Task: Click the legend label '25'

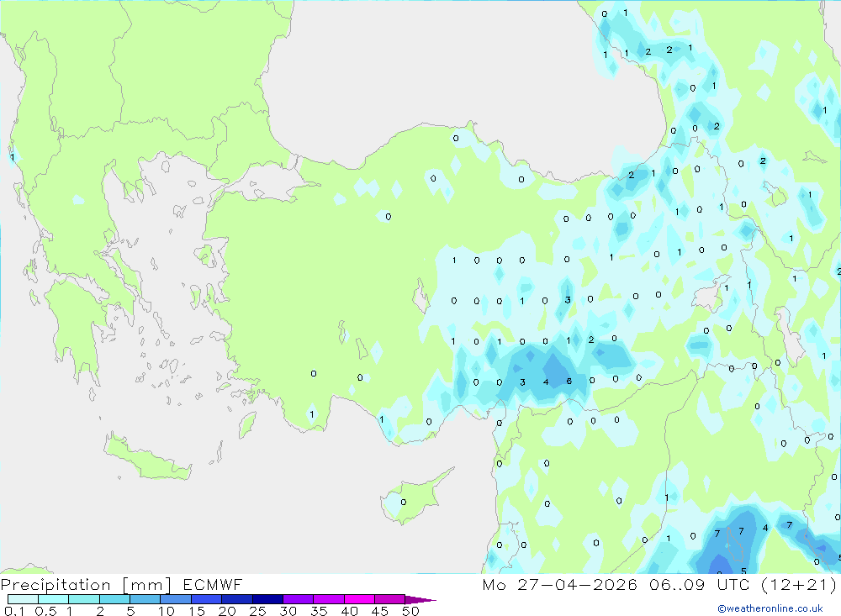Action: click(x=257, y=611)
